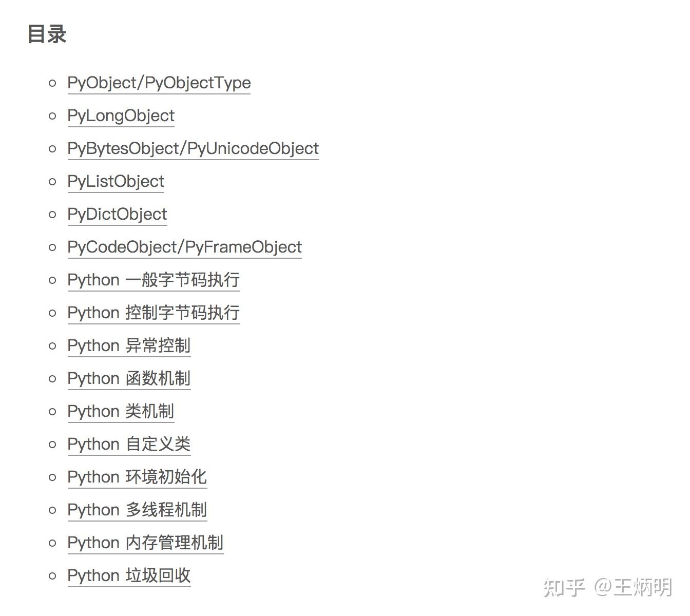Open the Python 异常控制 link

[x=129, y=345]
